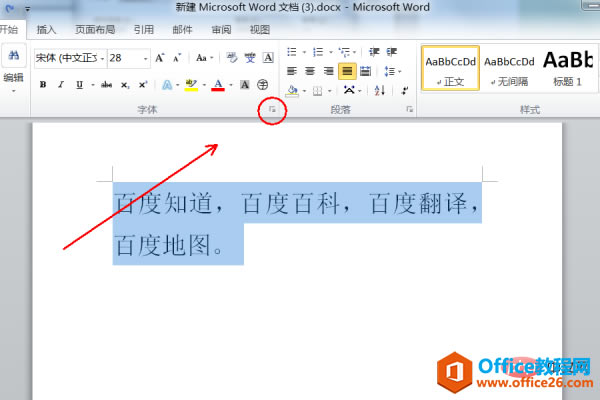Click the Clear Formatting icon
Image resolution: width=600 pixels, height=400 pixels.
(x=232, y=58)
